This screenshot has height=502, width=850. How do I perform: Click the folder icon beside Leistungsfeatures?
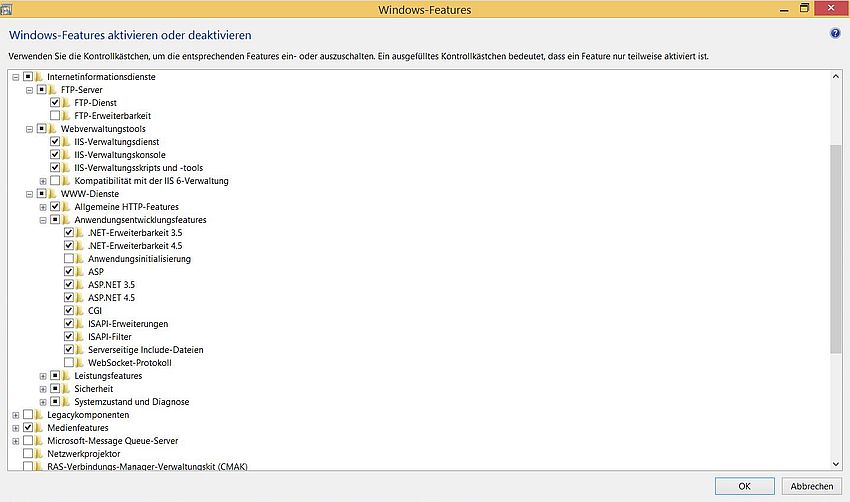66,376
